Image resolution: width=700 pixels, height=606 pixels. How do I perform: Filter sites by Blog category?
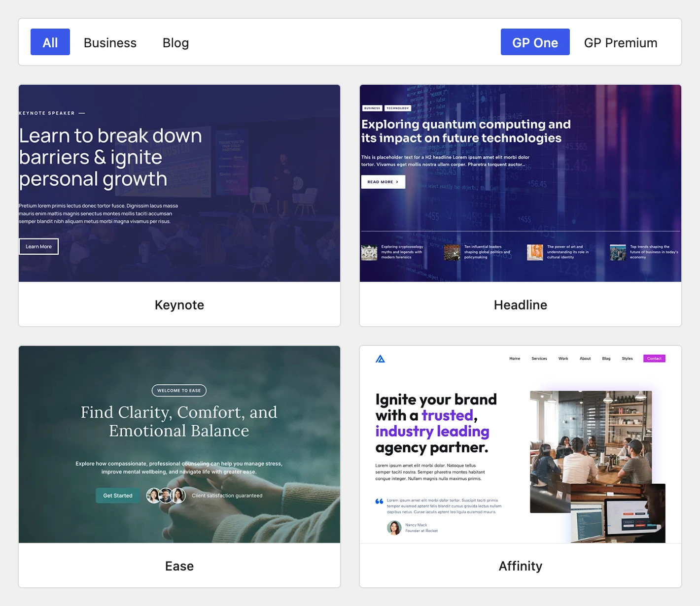point(175,42)
